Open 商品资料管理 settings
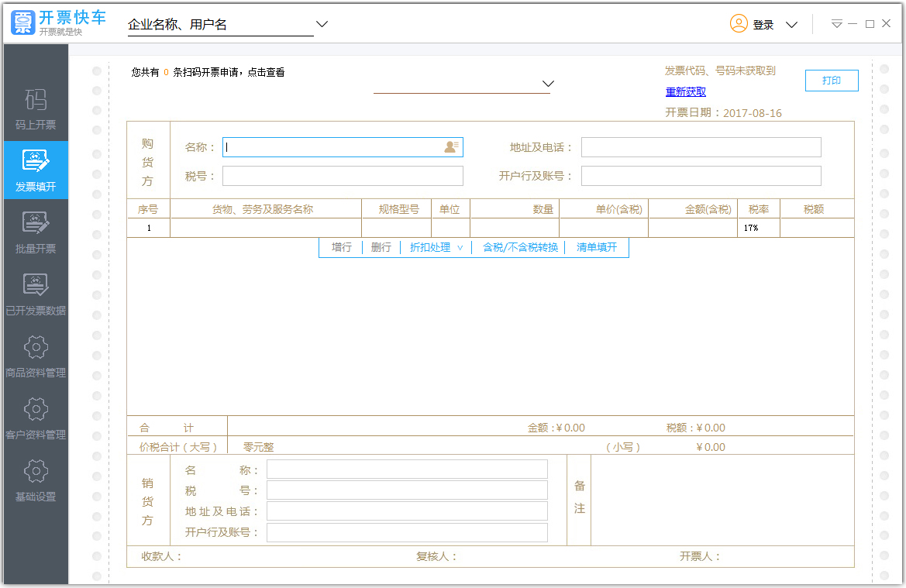The height and width of the screenshot is (588, 906). 36,356
